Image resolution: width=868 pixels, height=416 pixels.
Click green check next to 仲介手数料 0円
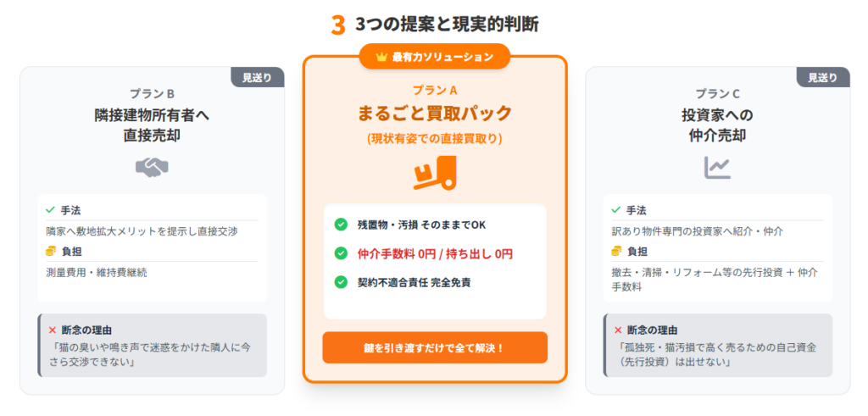[341, 253]
